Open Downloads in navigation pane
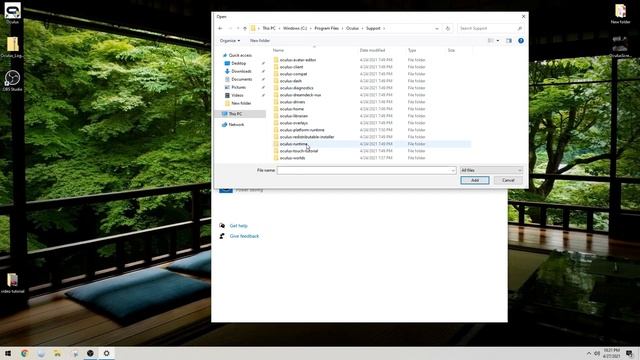640x360 pixels. pos(241,71)
